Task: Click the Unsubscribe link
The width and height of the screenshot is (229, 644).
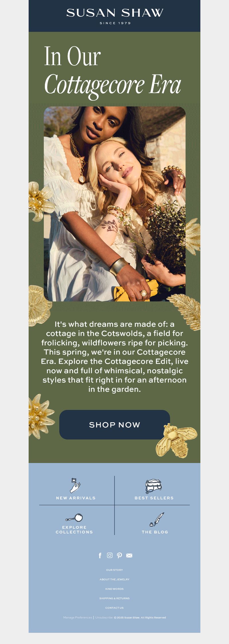Action: point(104,617)
